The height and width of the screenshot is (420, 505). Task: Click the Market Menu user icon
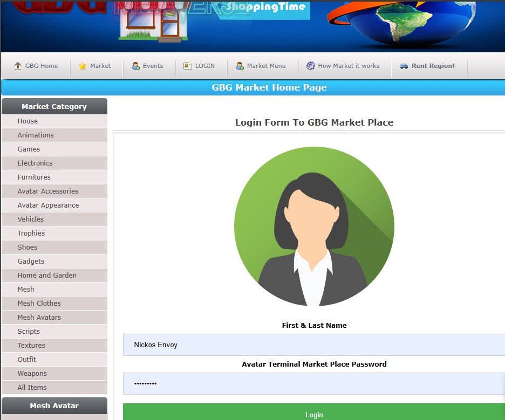point(240,66)
